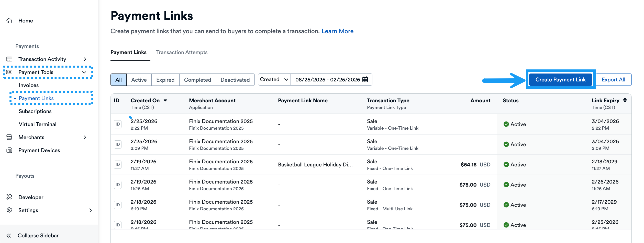Open Merchants via its card icon

click(9, 137)
